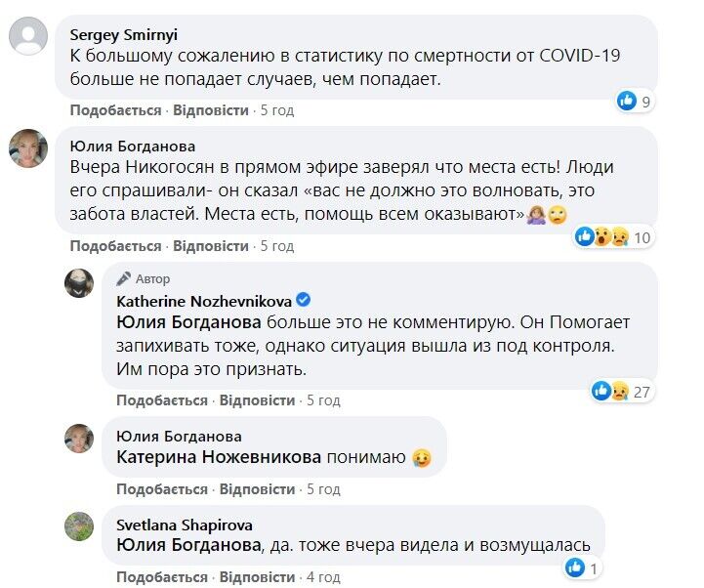The width and height of the screenshot is (704, 588).
Task: Reply to Sergey Smirnyi's comment via Відповісти
Action: tap(211, 110)
